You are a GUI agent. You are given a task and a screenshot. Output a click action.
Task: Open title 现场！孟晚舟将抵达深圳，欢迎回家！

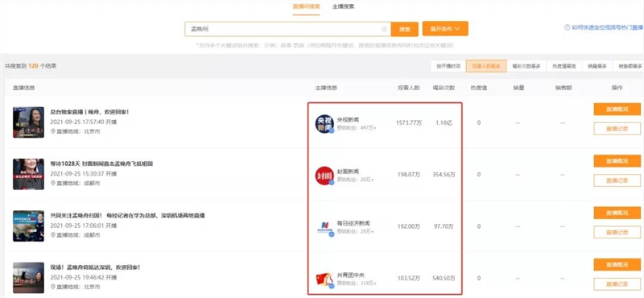pyautogui.click(x=95, y=267)
